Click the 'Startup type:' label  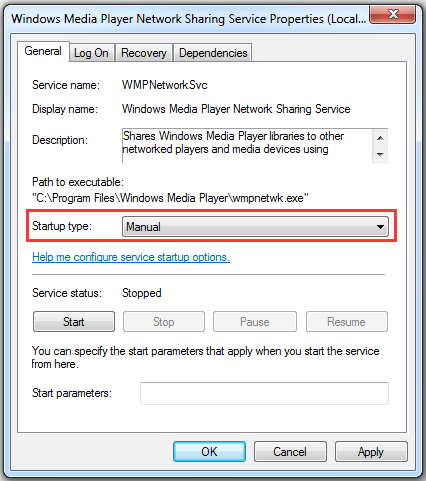(62, 226)
